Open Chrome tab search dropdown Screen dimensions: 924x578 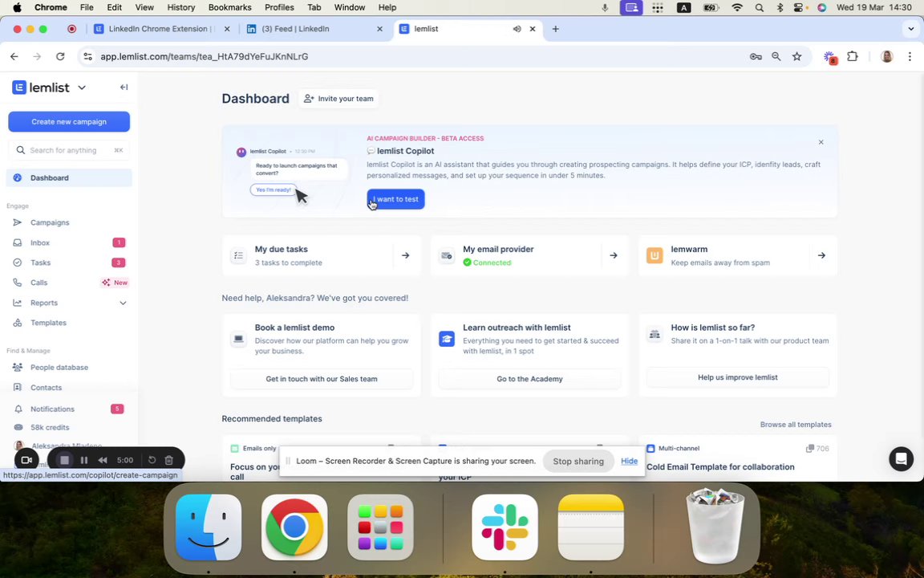pos(912,28)
